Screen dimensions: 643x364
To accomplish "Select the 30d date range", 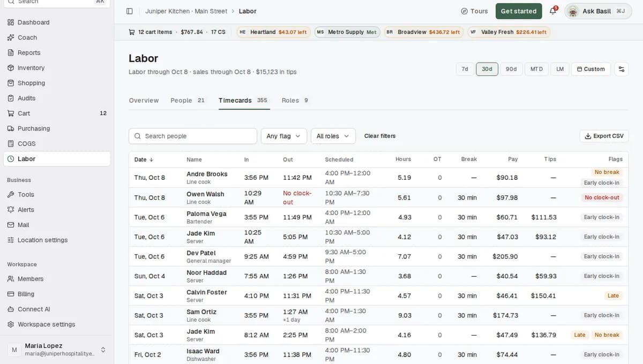I will point(487,69).
